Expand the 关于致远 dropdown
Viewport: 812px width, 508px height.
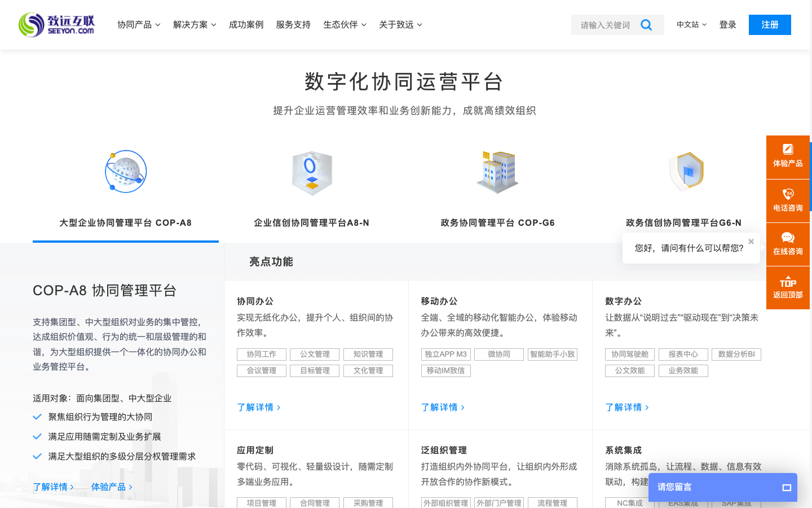[x=401, y=25]
